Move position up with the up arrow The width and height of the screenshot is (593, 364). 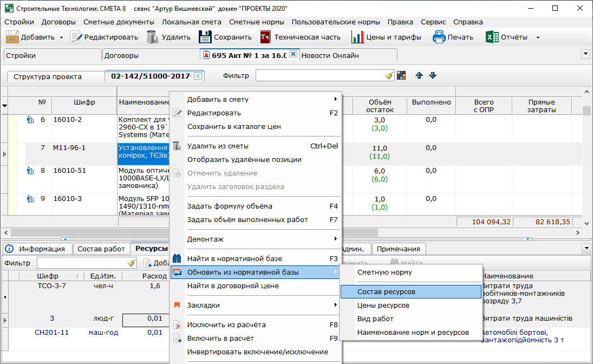[419, 76]
